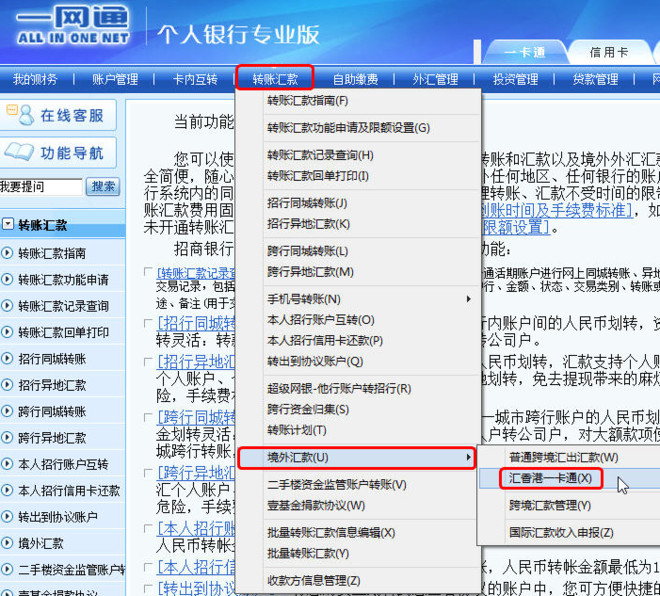
Task: Tick the checkbox next to 跨行异地汇 link
Action: pos(148,473)
